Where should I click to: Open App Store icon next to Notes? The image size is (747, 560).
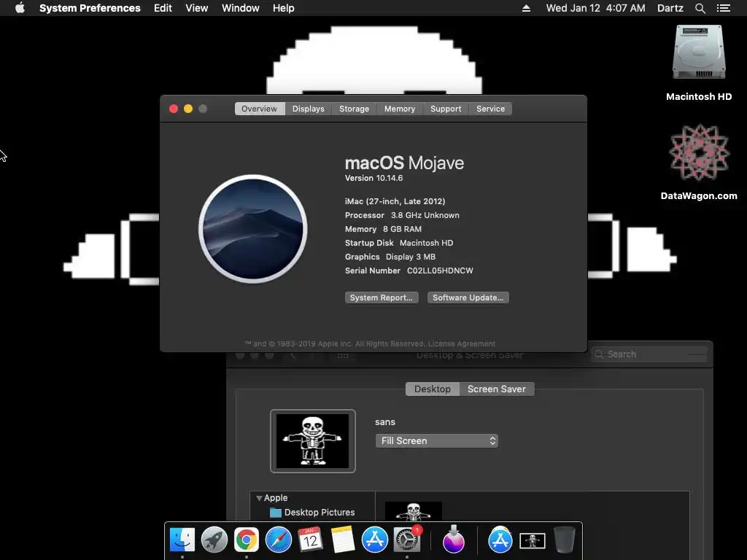coord(374,540)
